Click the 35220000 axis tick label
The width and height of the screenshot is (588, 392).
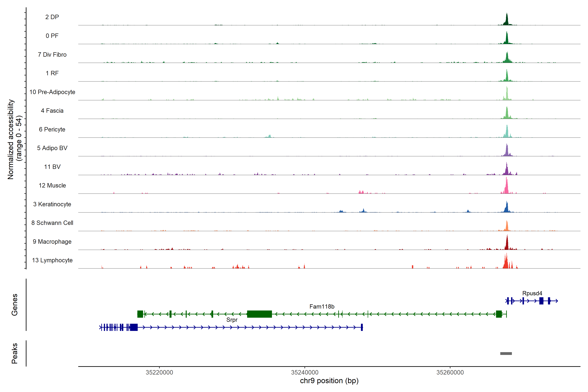click(x=159, y=373)
